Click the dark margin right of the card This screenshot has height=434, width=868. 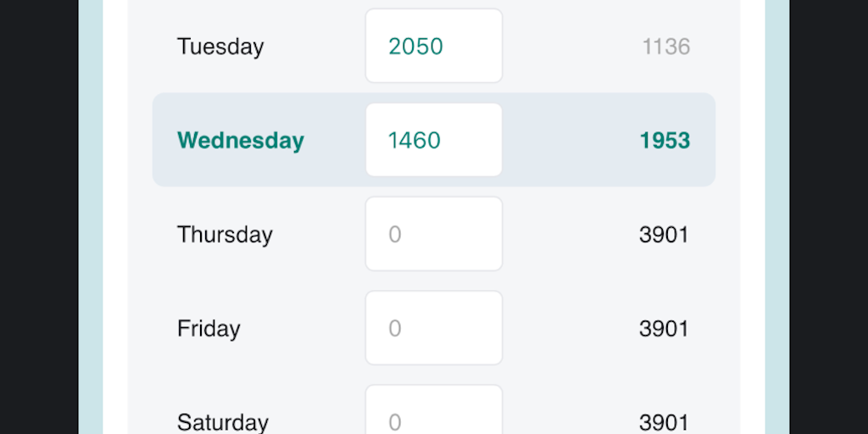click(x=828, y=217)
